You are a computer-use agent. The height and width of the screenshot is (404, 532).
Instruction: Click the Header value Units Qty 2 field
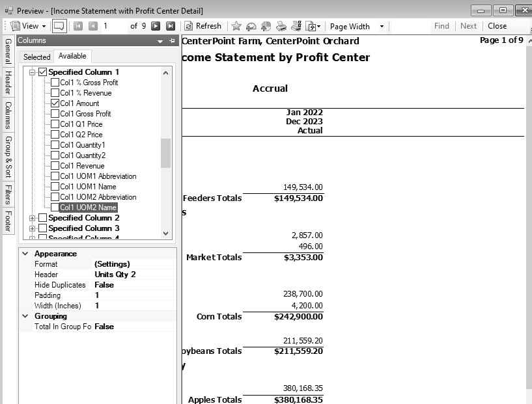click(x=133, y=275)
